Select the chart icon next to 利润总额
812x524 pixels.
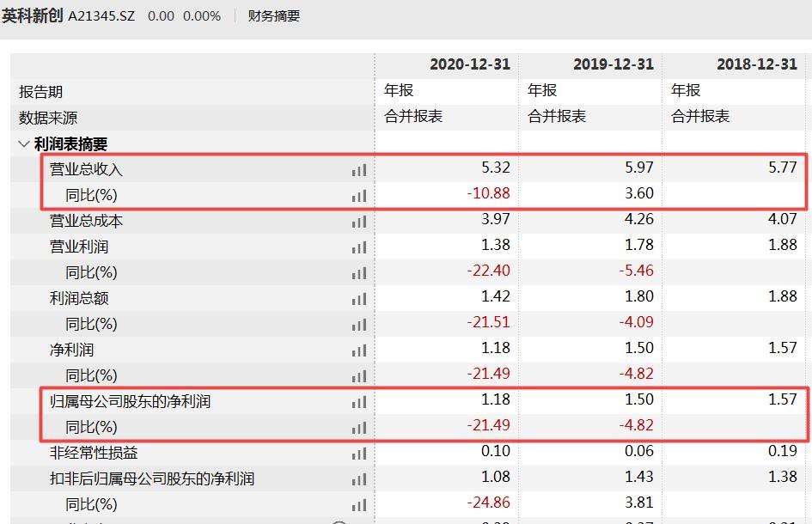point(359,297)
